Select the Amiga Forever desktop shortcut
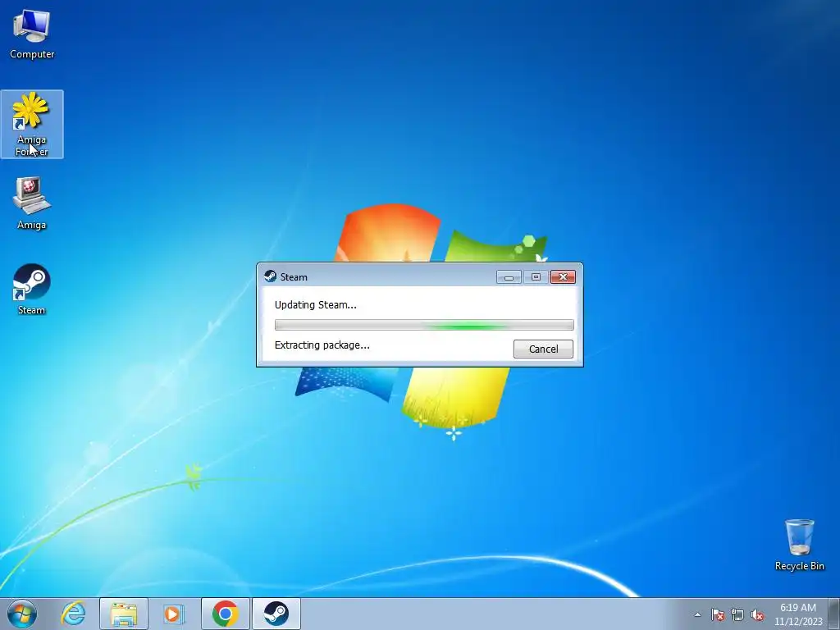Image resolution: width=840 pixels, height=630 pixels. [x=32, y=125]
